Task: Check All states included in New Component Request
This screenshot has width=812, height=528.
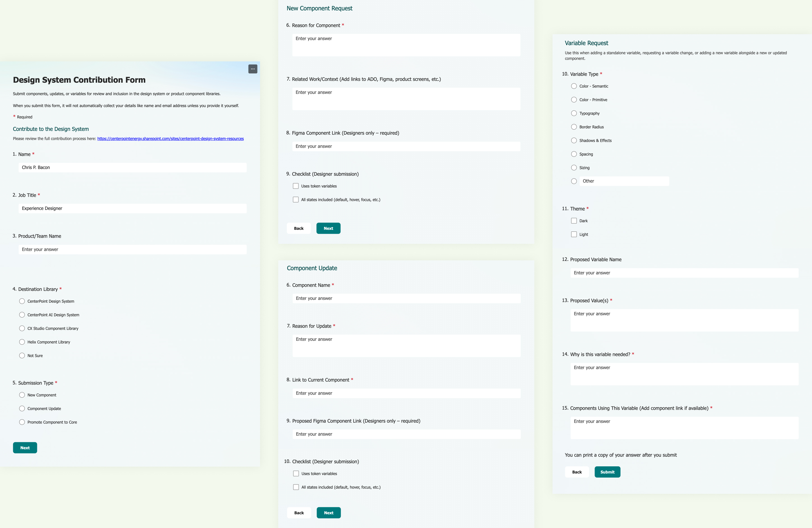Action: click(296, 200)
